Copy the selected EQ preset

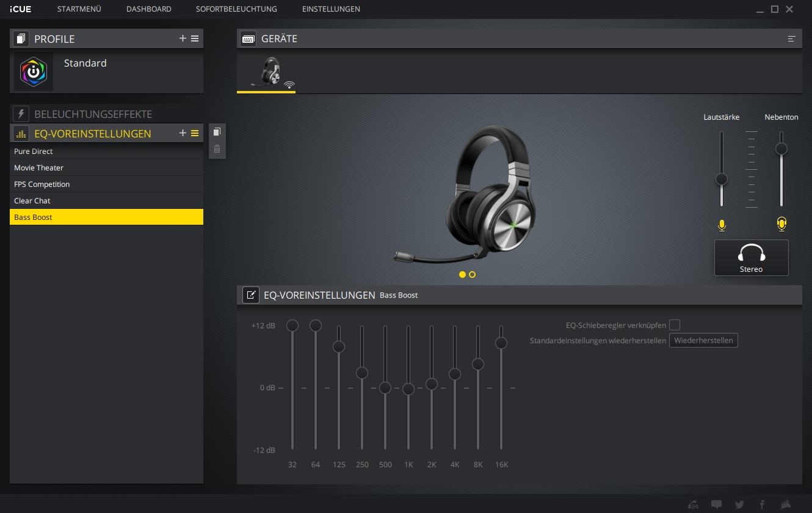pyautogui.click(x=217, y=132)
